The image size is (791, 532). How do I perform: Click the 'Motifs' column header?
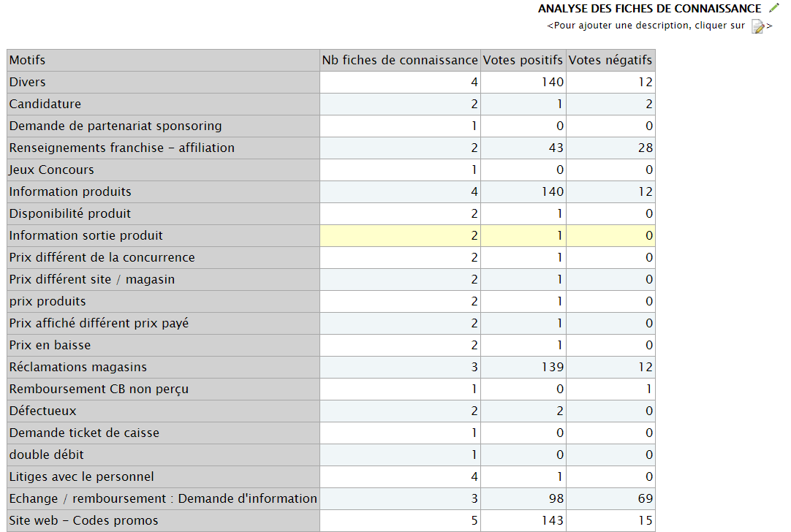coord(27,60)
